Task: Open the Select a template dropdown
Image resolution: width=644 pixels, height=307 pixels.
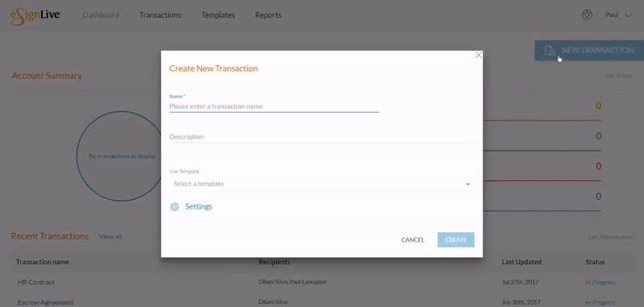Action: pyautogui.click(x=321, y=184)
